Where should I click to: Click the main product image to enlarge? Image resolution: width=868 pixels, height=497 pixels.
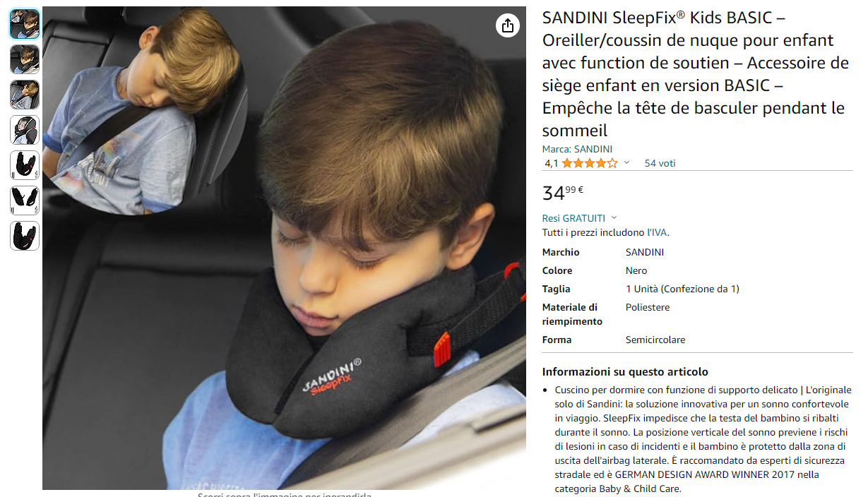coord(284,248)
